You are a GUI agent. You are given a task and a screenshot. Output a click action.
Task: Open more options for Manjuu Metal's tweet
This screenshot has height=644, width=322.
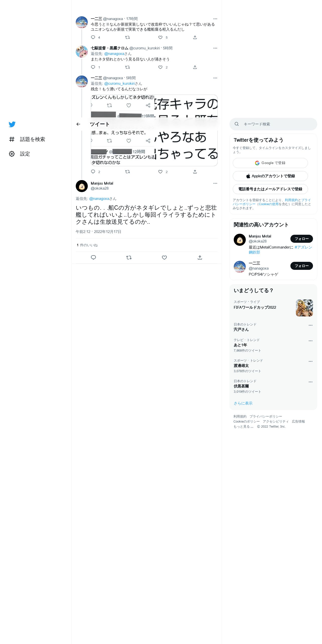click(x=215, y=183)
